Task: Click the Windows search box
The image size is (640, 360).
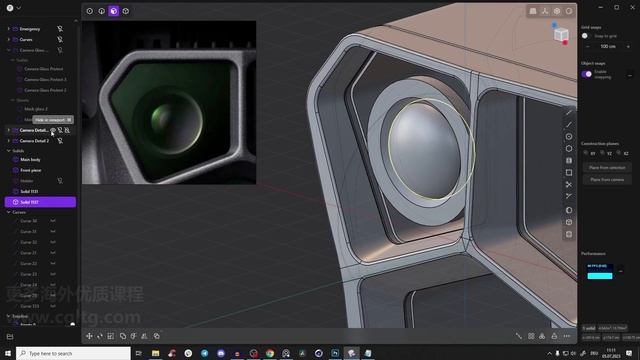Action: [x=73, y=353]
